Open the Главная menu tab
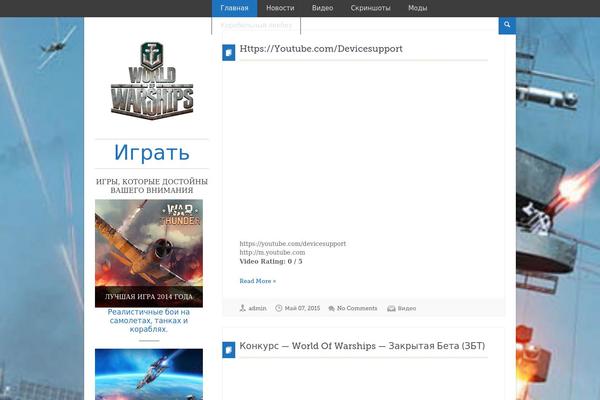 pyautogui.click(x=234, y=8)
